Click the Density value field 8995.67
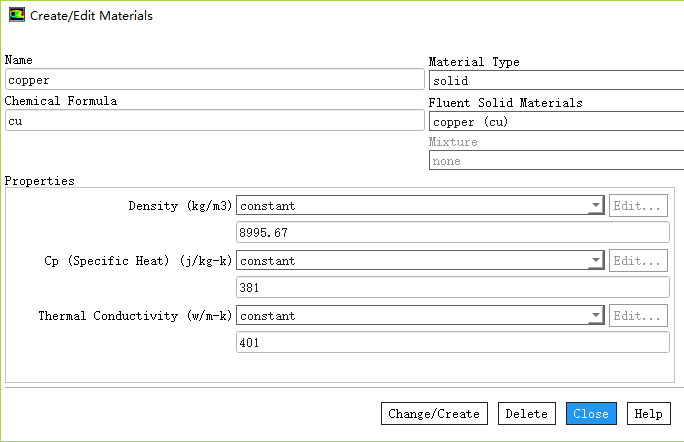Image resolution: width=684 pixels, height=442 pixels. tap(452, 233)
